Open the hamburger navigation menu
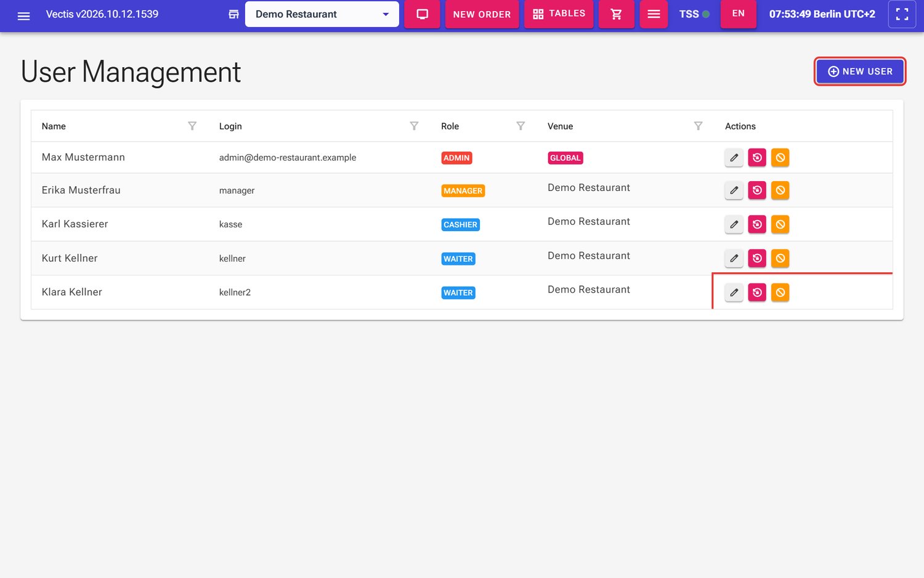 pyautogui.click(x=23, y=16)
